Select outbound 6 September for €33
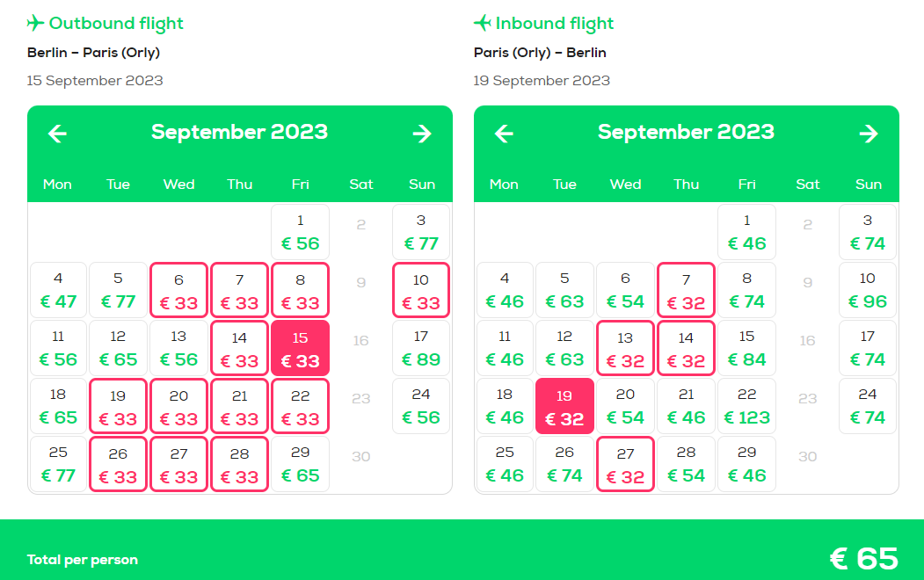 point(178,290)
